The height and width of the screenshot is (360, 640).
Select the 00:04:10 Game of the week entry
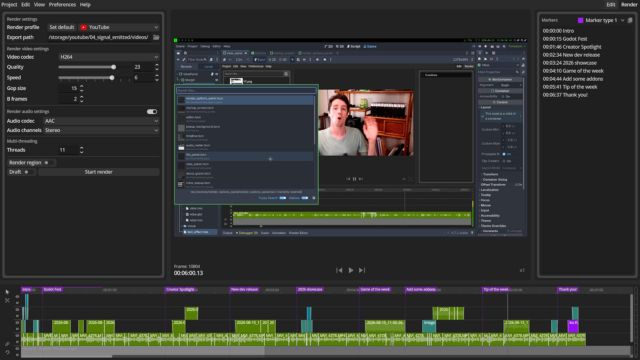click(573, 71)
